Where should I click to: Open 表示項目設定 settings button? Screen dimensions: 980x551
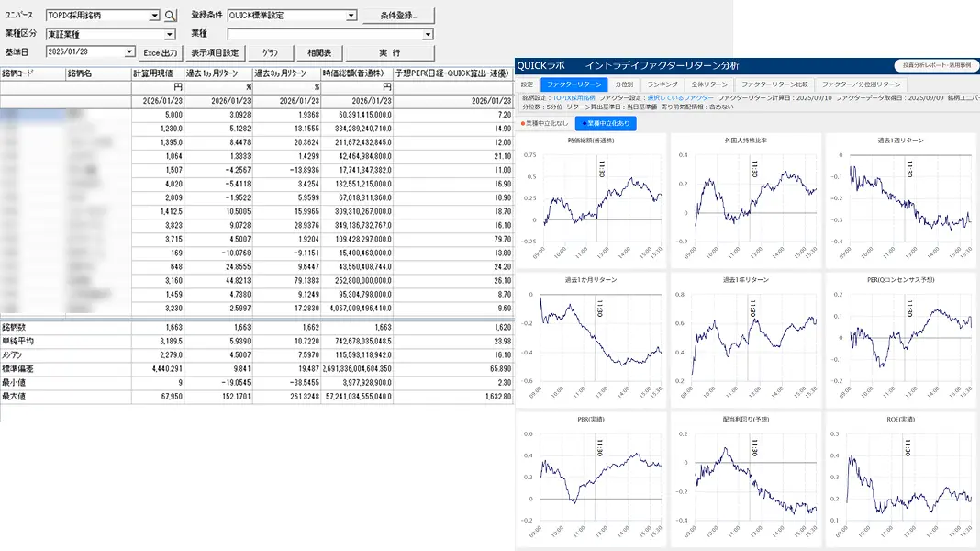215,53
